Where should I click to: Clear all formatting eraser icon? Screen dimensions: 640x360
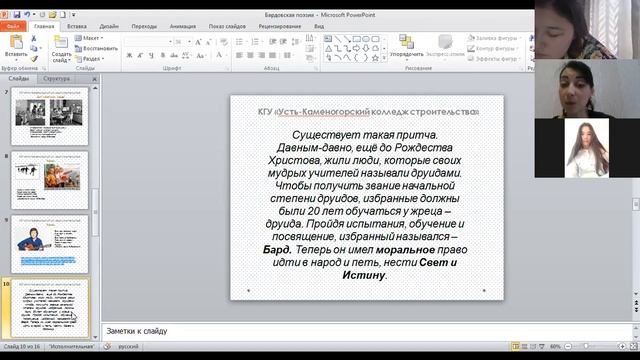[x=224, y=42]
